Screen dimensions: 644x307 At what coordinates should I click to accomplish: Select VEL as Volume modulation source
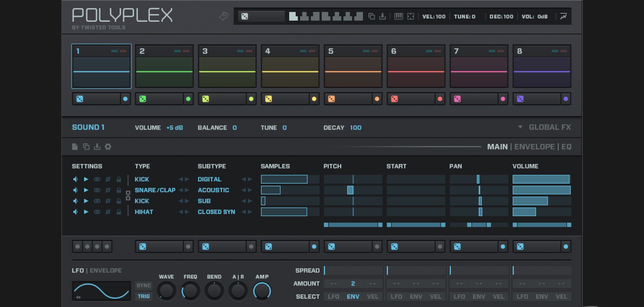click(561, 297)
